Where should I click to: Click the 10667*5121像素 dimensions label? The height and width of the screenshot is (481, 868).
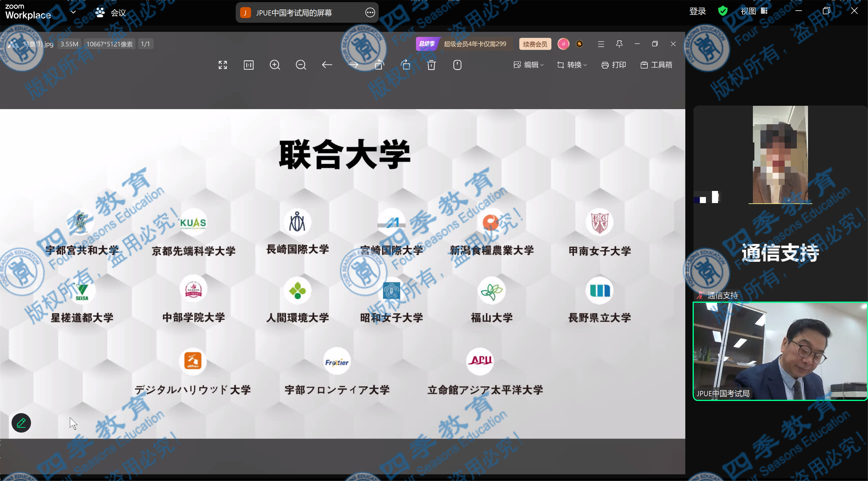coord(109,44)
